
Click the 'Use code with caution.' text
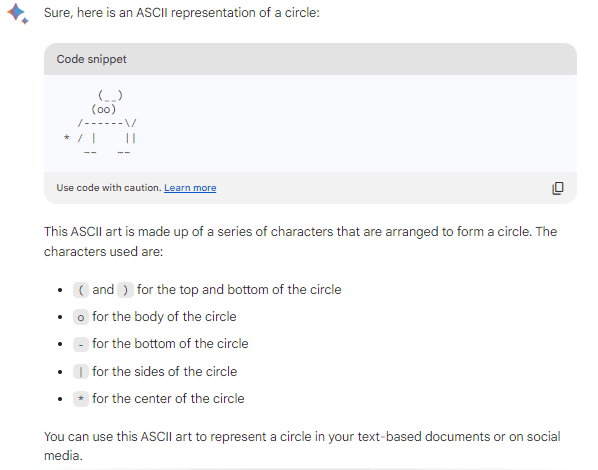click(109, 188)
